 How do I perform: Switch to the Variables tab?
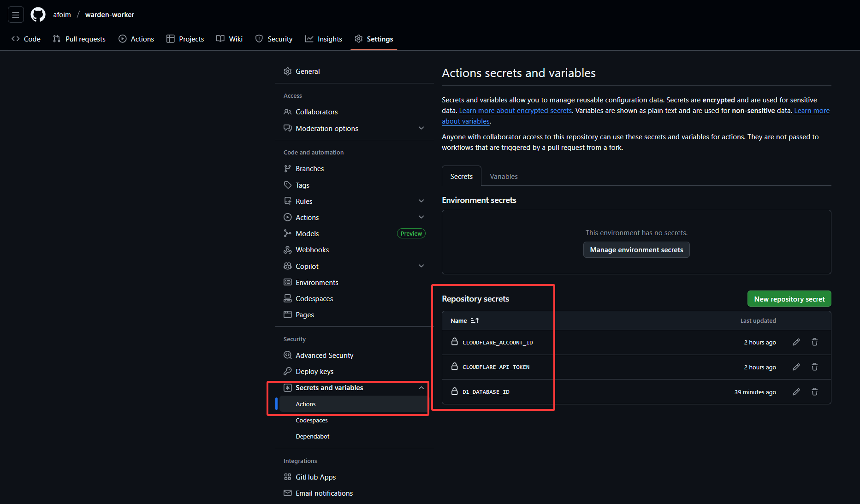pyautogui.click(x=504, y=177)
